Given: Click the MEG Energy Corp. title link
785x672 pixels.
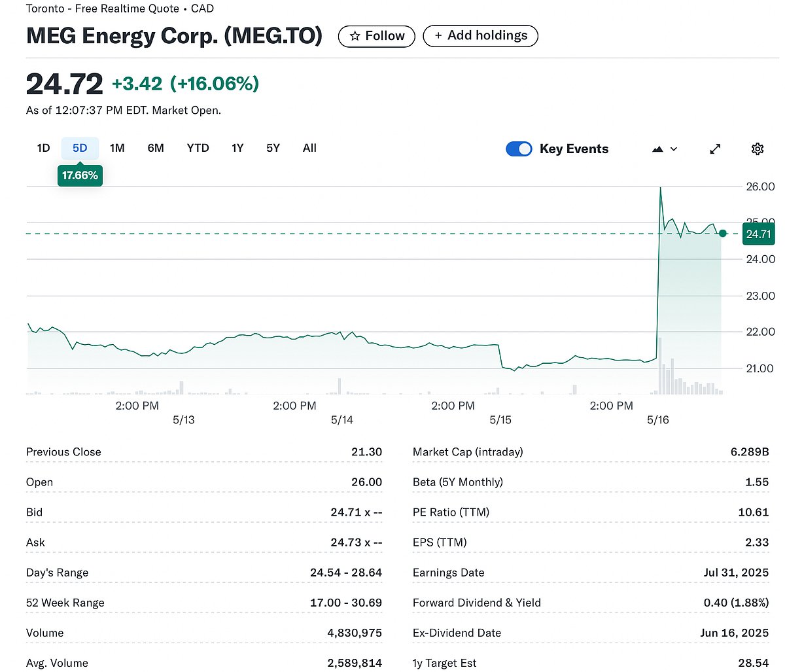Looking at the screenshot, I should [174, 36].
